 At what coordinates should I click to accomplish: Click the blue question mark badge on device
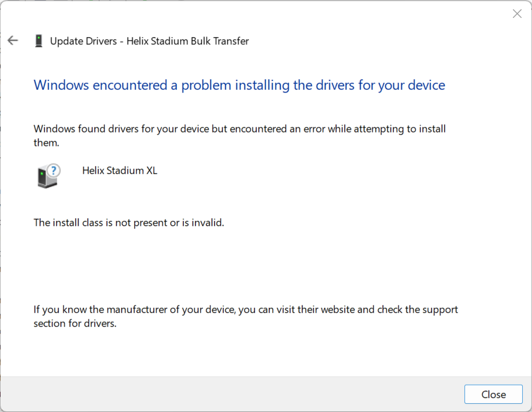[54, 170]
